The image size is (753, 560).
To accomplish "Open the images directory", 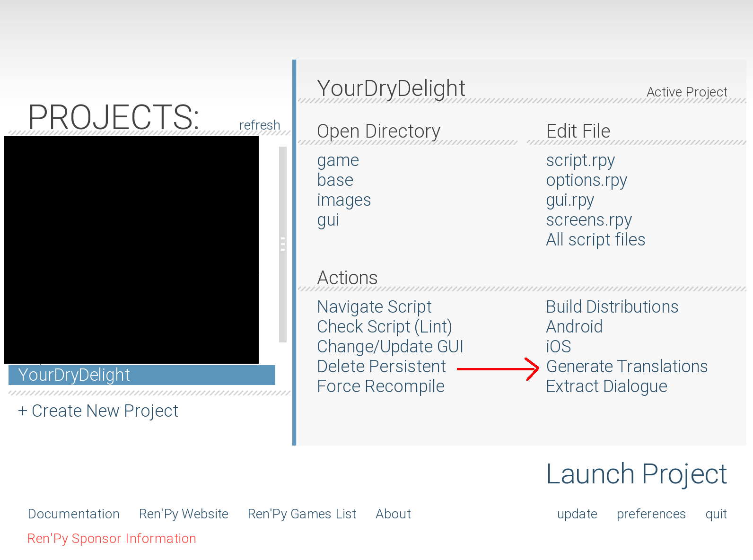I will point(344,200).
